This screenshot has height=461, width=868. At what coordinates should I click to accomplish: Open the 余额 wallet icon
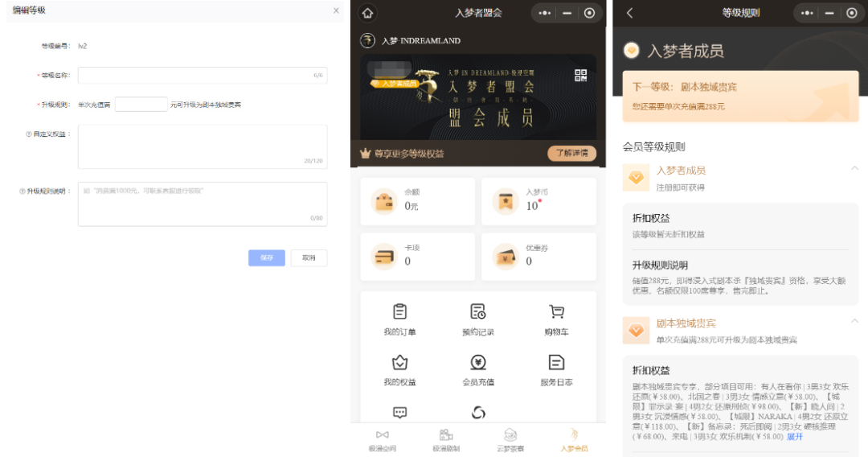tap(384, 202)
